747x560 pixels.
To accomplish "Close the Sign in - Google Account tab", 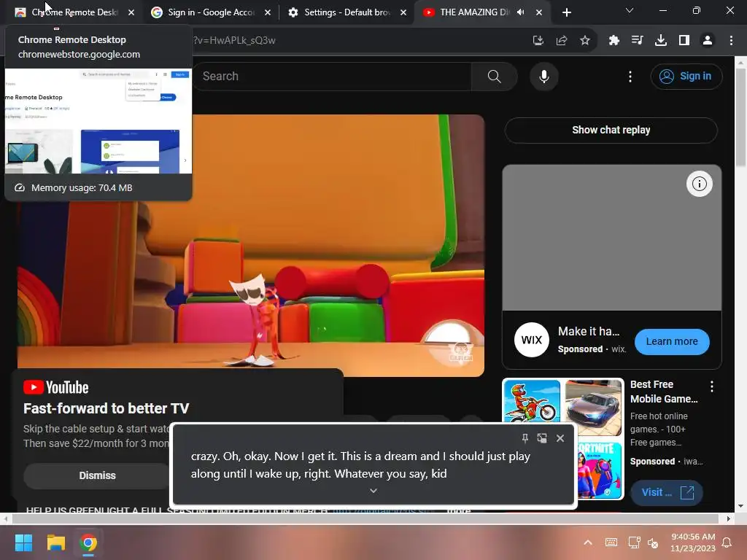I will pyautogui.click(x=267, y=12).
